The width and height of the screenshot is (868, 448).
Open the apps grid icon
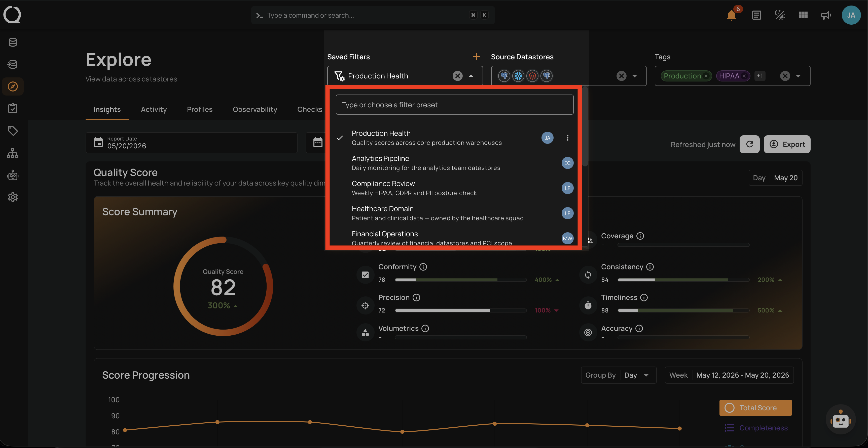click(x=803, y=15)
